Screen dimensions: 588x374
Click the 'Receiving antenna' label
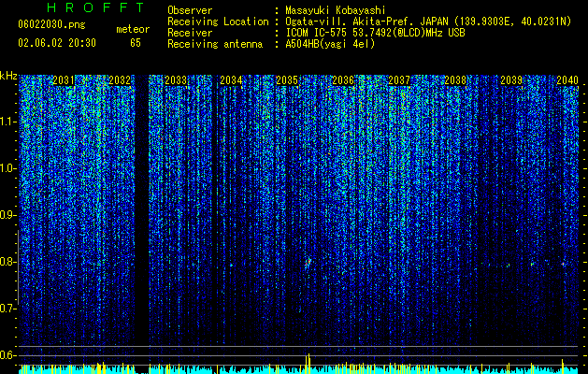pyautogui.click(x=215, y=44)
